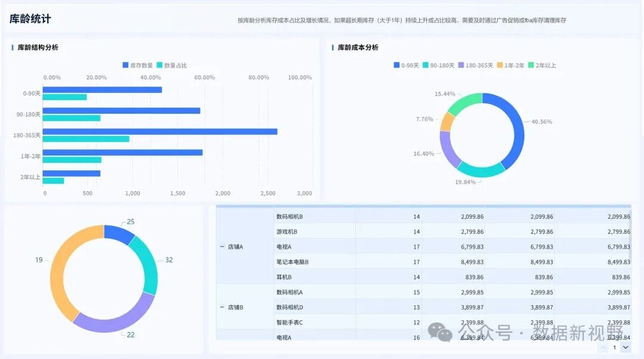Toggle the 1年-2年 legend in cost analysis

tap(510, 66)
